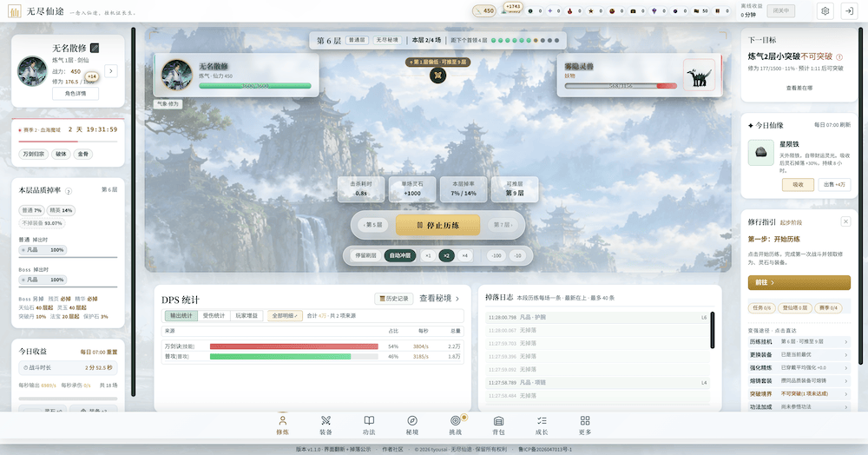Select 停留刷层 mode
Image resolution: width=868 pixels, height=455 pixels.
point(365,256)
